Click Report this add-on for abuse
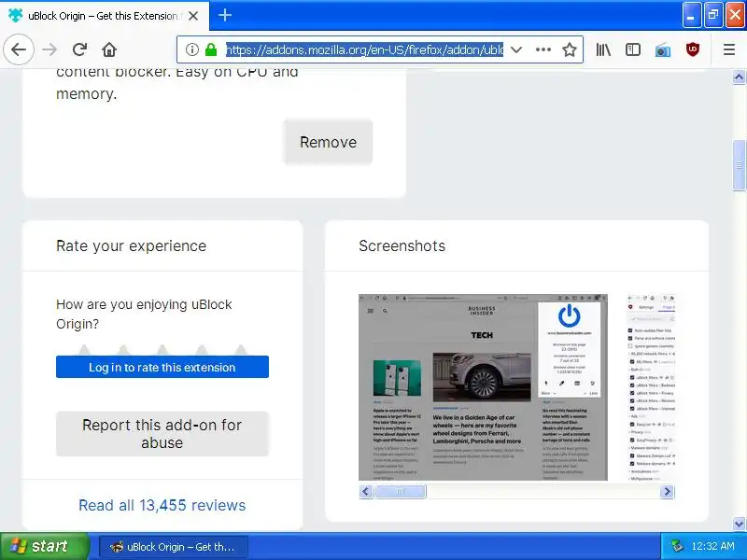Viewport: 747px width, 560px height. [x=162, y=434]
